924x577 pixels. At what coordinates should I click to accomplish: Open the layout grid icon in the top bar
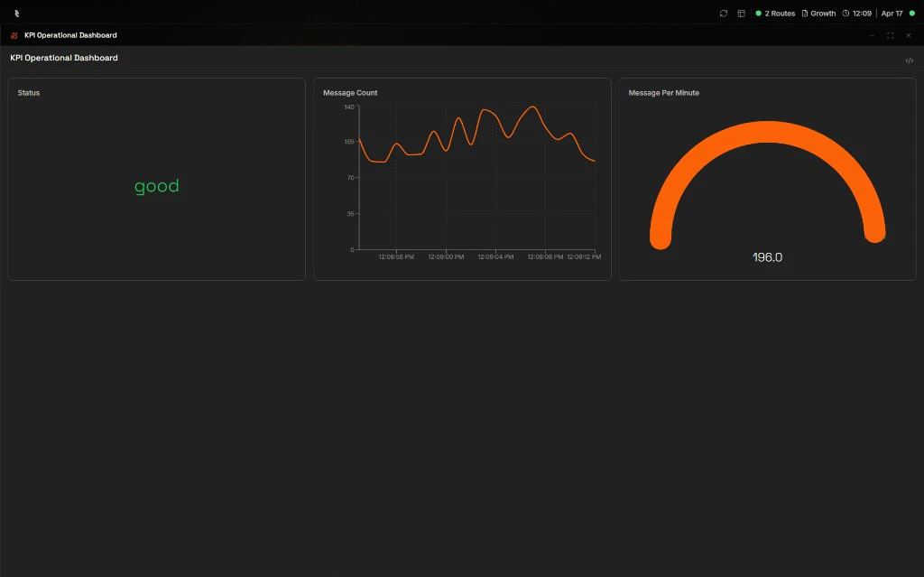click(741, 14)
